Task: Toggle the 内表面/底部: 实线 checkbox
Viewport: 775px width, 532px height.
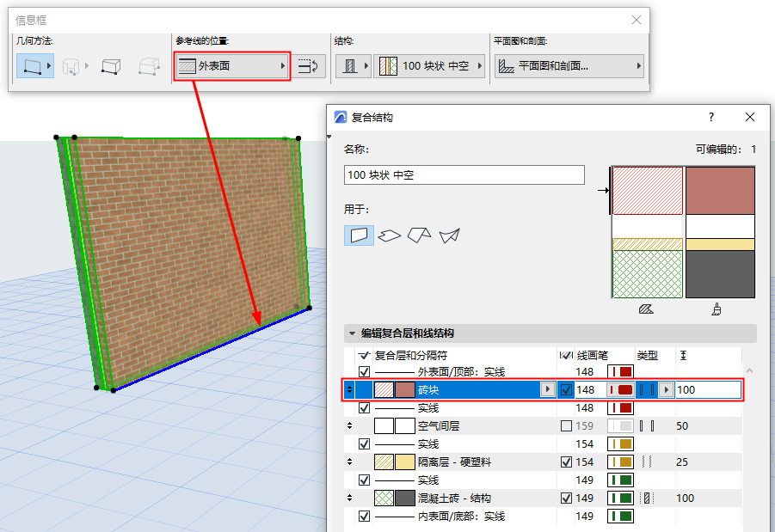Action: [364, 517]
